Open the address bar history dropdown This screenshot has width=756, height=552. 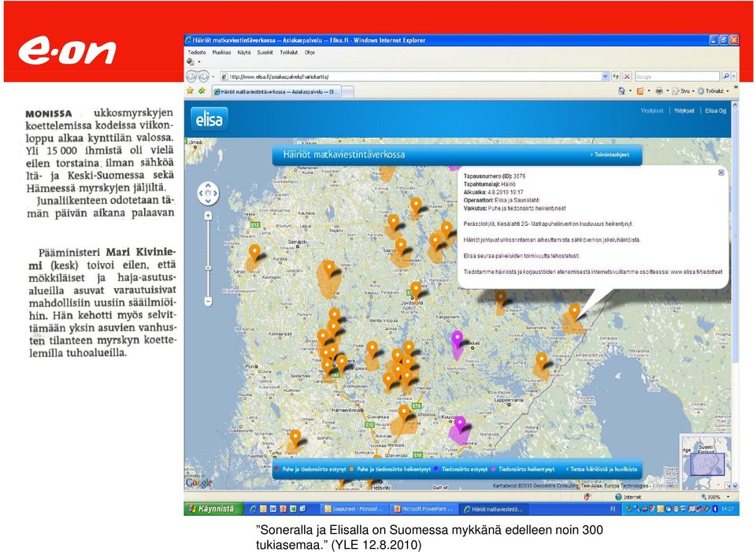[x=605, y=76]
